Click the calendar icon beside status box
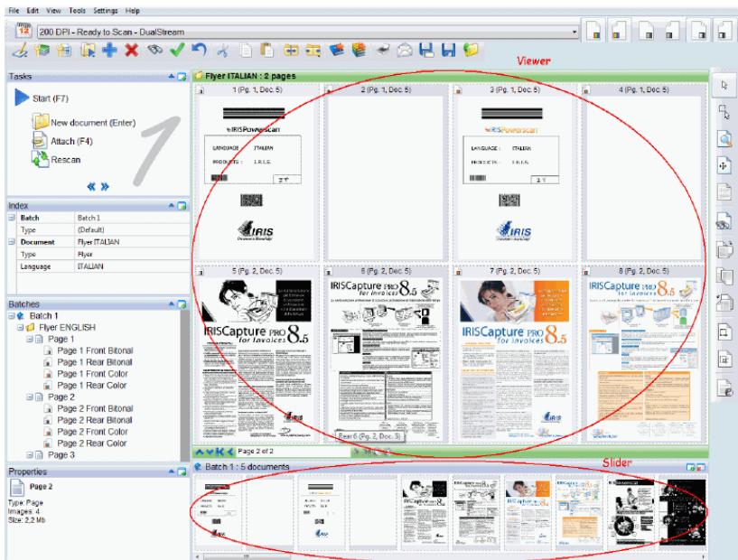 pyautogui.click(x=23, y=30)
